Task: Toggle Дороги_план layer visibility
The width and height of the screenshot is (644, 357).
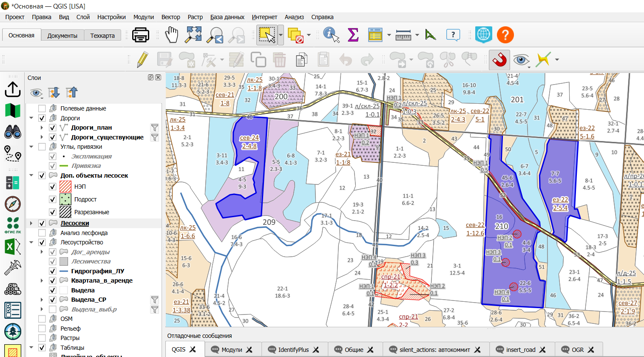Action: pos(53,127)
